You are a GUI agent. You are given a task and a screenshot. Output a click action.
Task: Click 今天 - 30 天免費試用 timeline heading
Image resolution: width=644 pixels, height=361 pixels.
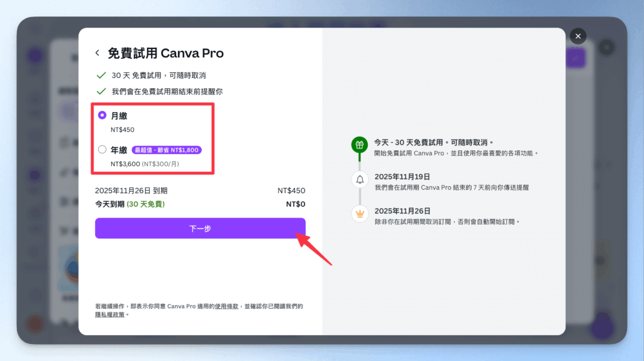pyautogui.click(x=434, y=143)
